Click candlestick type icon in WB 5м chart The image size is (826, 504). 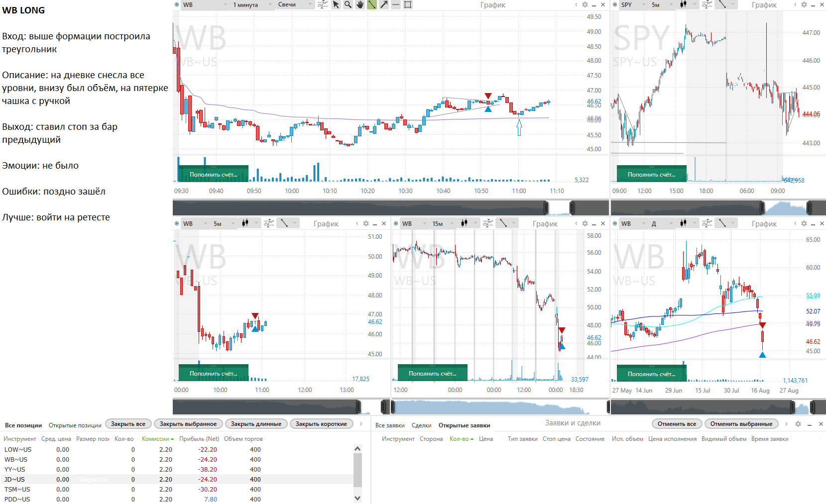245,223
